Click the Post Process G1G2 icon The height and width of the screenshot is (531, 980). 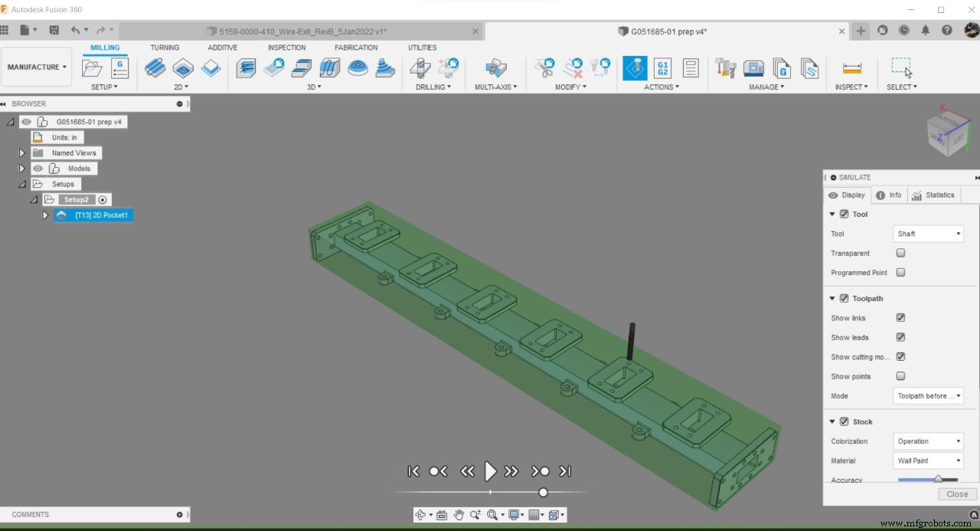(661, 67)
